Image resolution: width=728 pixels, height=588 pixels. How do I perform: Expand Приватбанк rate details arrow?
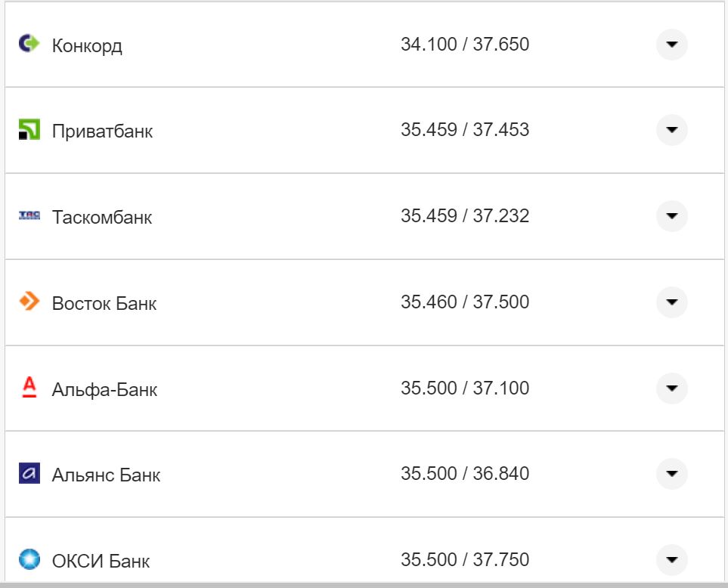[x=671, y=130]
